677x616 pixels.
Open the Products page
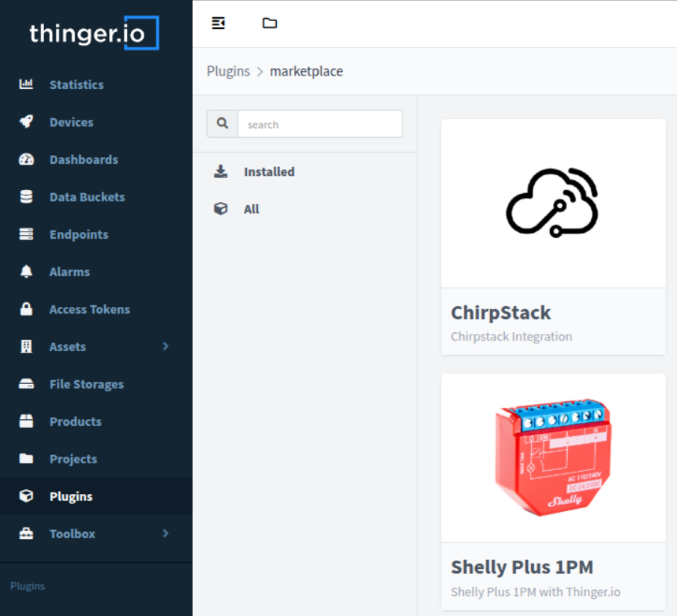tap(75, 421)
